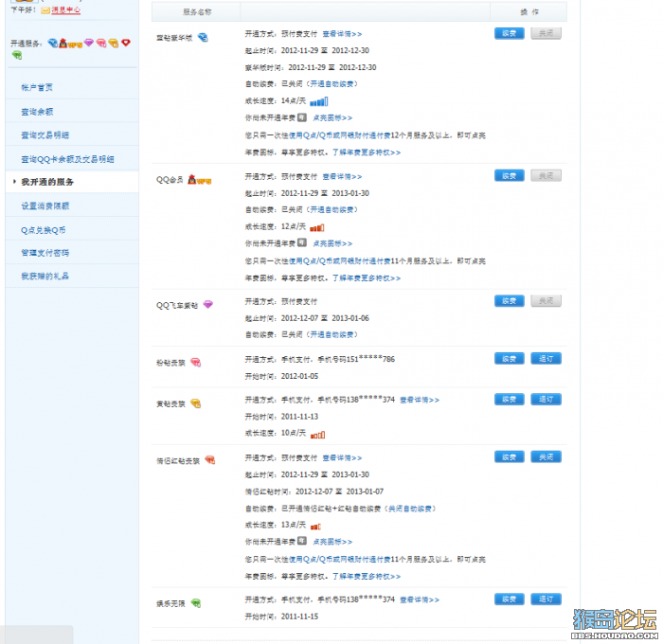Click 续费 for QQ会员
663x644 pixels.
point(510,175)
